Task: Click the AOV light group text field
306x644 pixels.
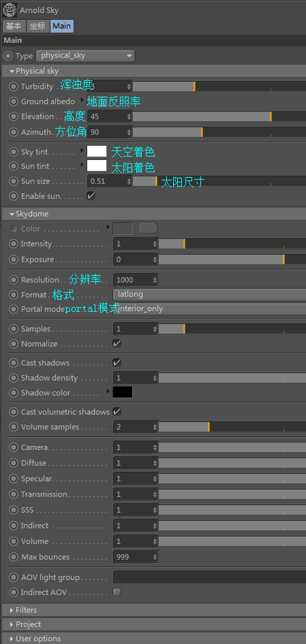Action: (209, 577)
